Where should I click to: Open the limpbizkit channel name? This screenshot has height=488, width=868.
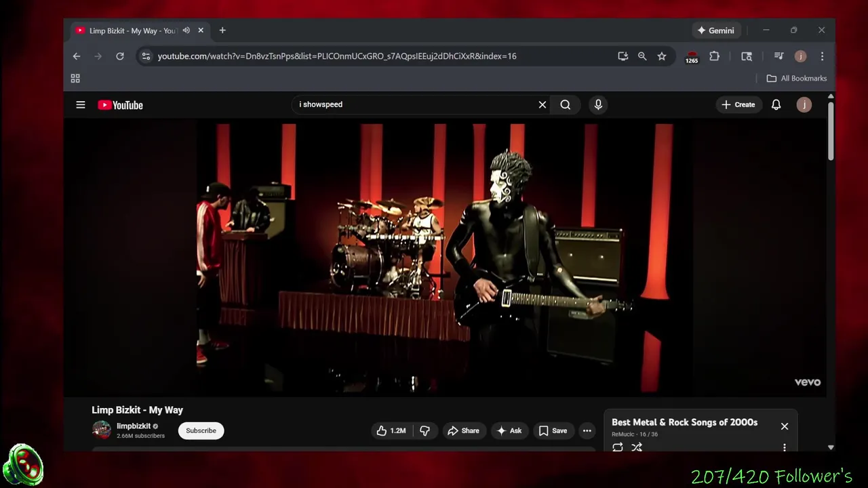pos(134,426)
